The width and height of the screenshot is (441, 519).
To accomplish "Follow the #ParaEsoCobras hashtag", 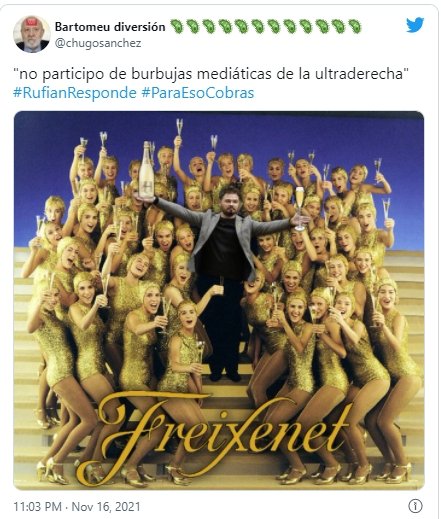I will pos(198,93).
